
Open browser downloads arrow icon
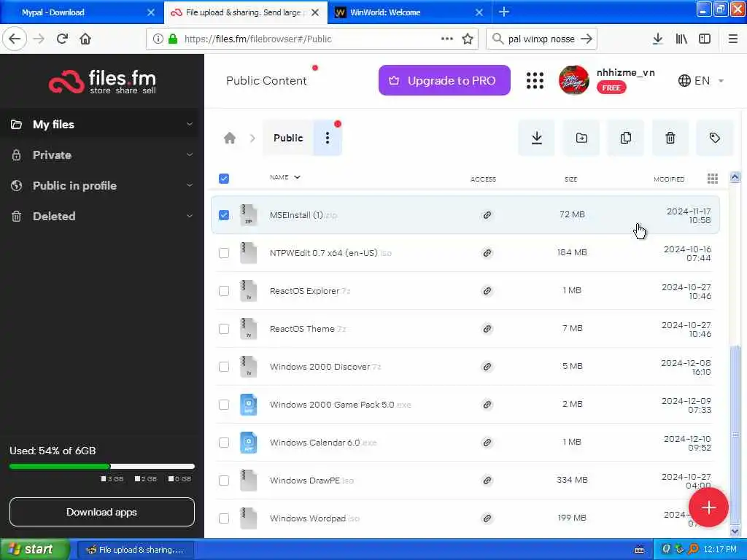657,39
